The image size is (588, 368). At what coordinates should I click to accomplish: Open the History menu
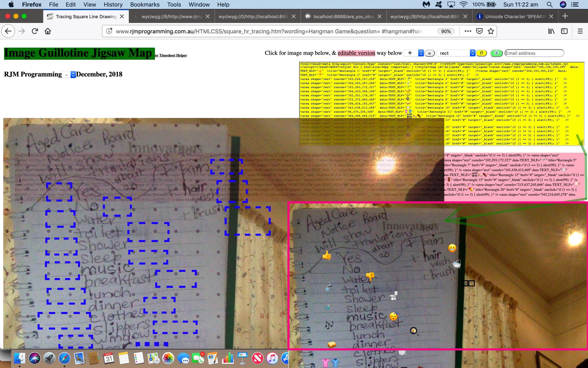[x=113, y=4]
